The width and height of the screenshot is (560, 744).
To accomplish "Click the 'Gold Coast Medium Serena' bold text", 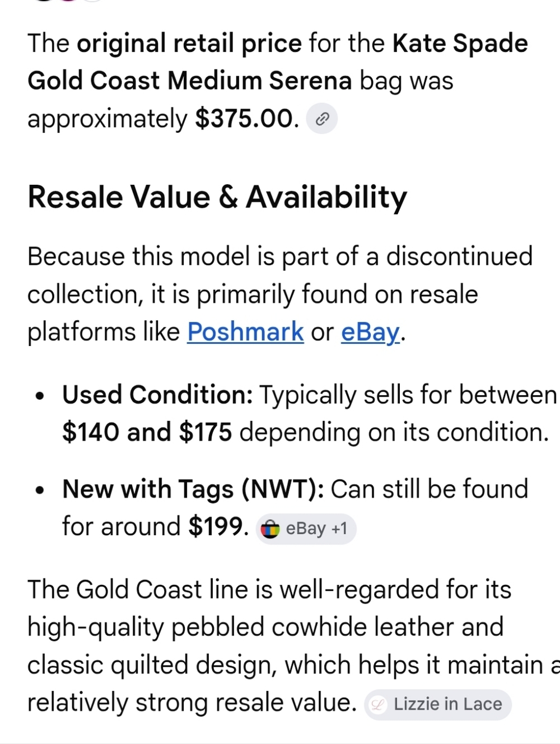I will coord(190,81).
